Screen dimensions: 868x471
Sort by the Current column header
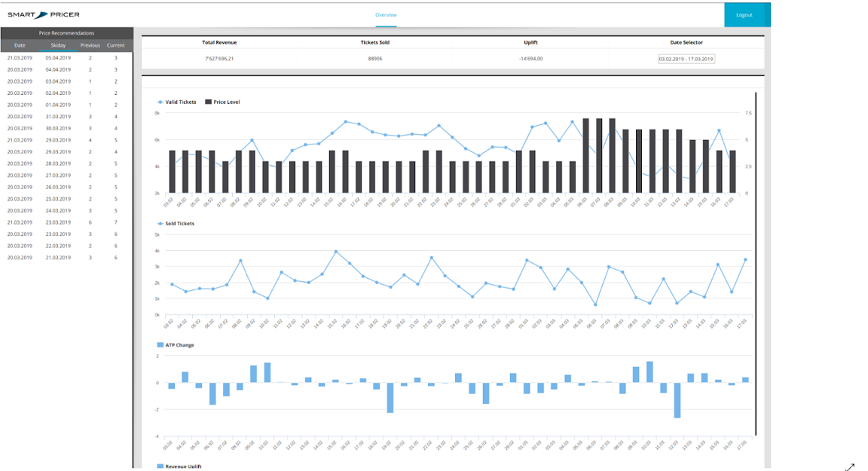click(x=116, y=45)
